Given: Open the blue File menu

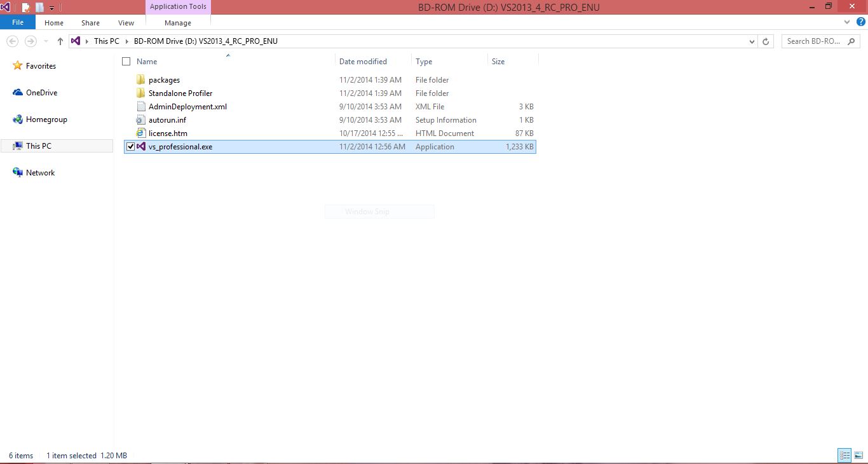Looking at the screenshot, I should tap(18, 22).
